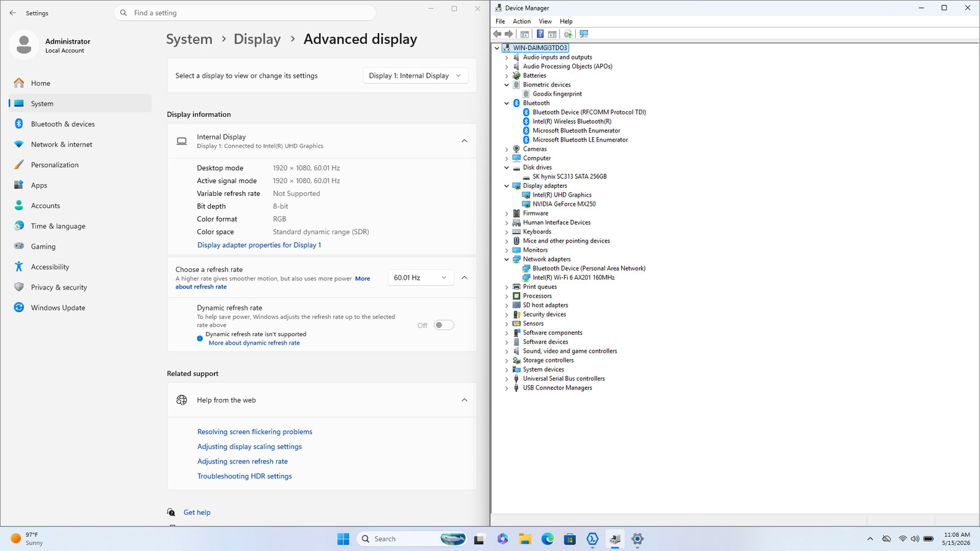This screenshot has height=551, width=980.
Task: Collapse the Network adapters node
Action: coord(507,260)
